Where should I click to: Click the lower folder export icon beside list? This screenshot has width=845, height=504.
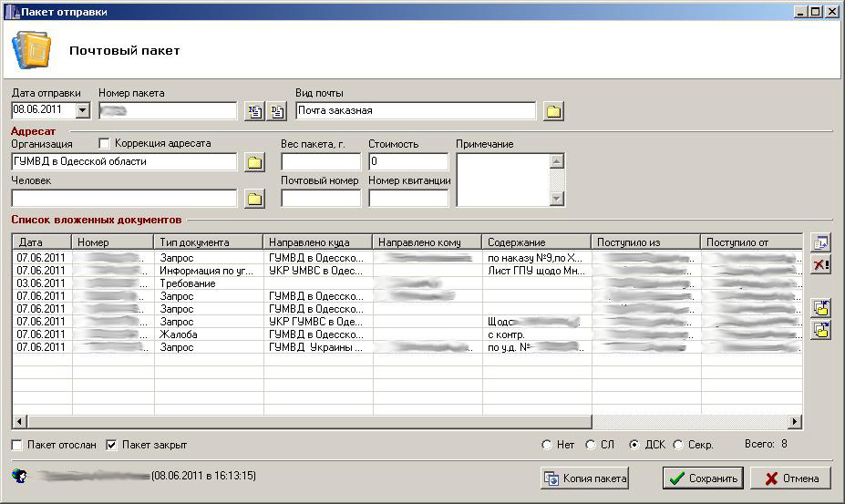pyautogui.click(x=820, y=330)
